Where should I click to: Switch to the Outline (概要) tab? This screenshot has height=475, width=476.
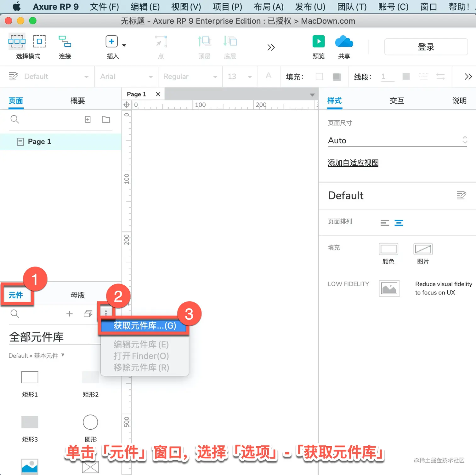(x=78, y=101)
